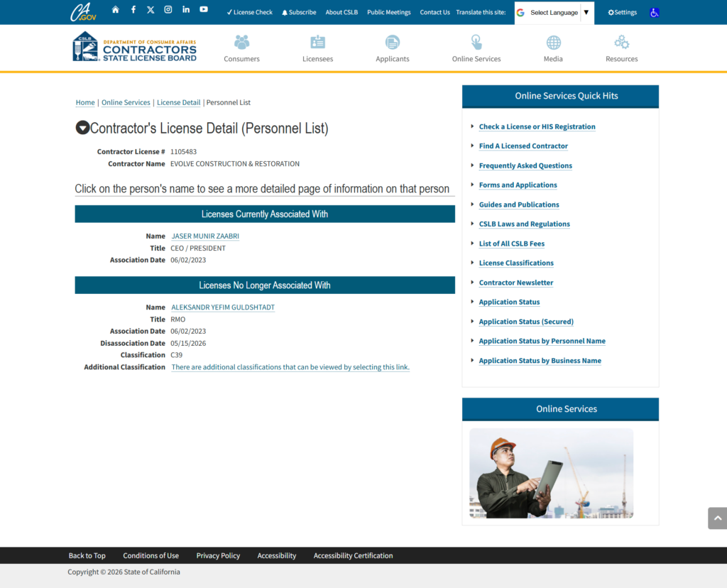Select EVOLVE CONSTRUCTION & RESTORATION text
This screenshot has width=727, height=588.
(234, 164)
